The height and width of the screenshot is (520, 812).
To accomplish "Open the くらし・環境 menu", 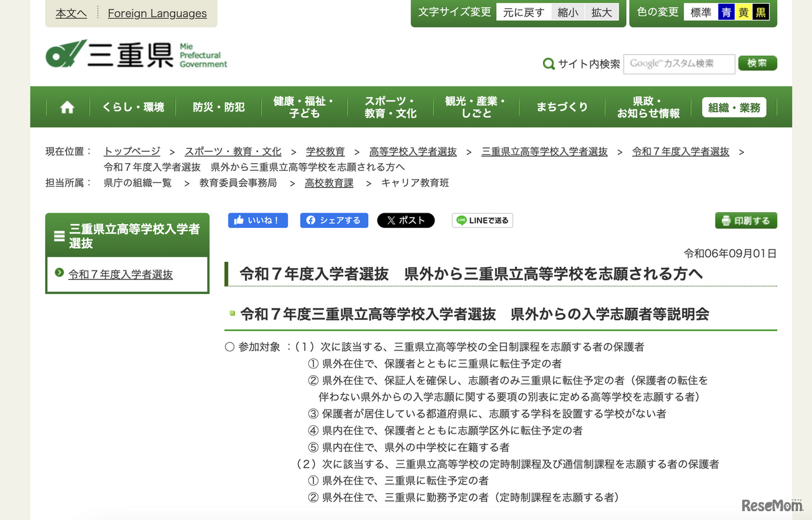I will point(133,107).
